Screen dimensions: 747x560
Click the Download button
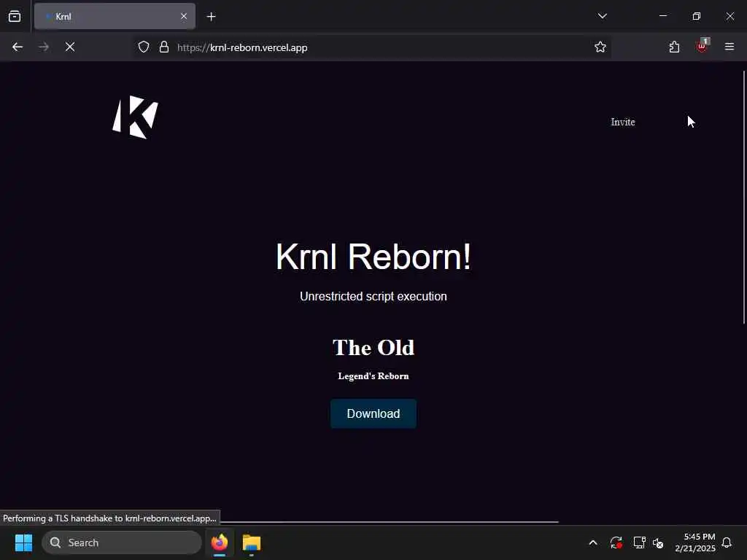pos(373,413)
